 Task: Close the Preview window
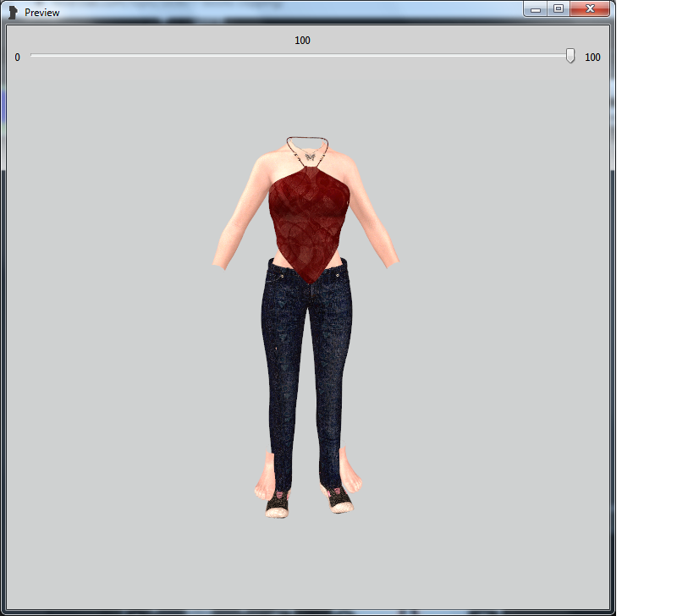click(x=590, y=8)
